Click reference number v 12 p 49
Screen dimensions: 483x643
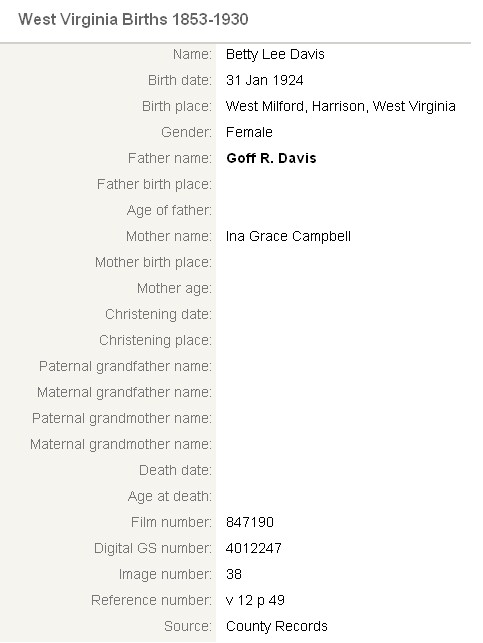[x=255, y=600]
